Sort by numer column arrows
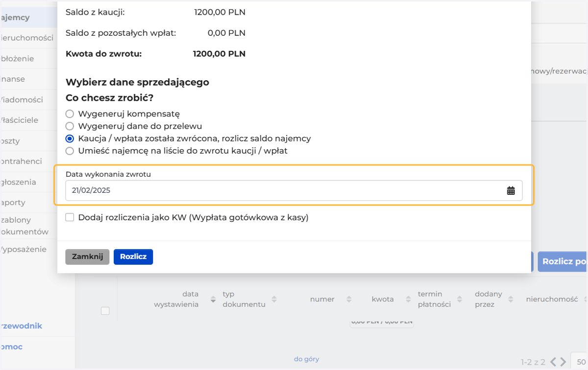 tap(349, 300)
